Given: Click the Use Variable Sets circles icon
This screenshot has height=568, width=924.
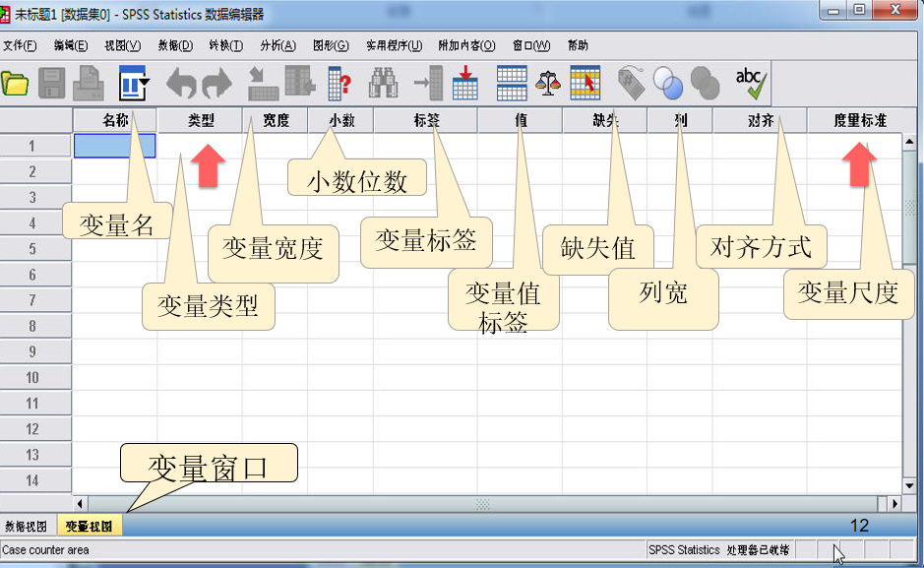Looking at the screenshot, I should coord(668,83).
